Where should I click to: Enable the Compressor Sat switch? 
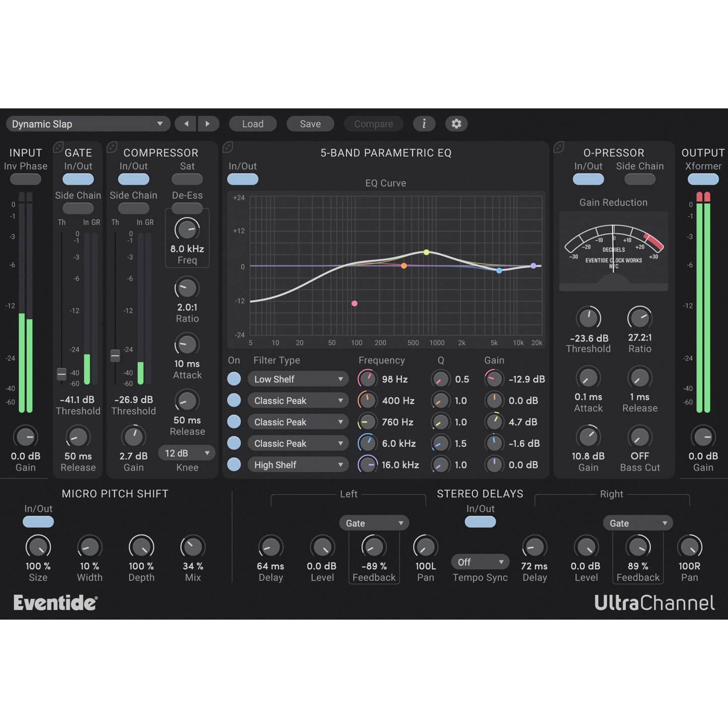pyautogui.click(x=187, y=179)
